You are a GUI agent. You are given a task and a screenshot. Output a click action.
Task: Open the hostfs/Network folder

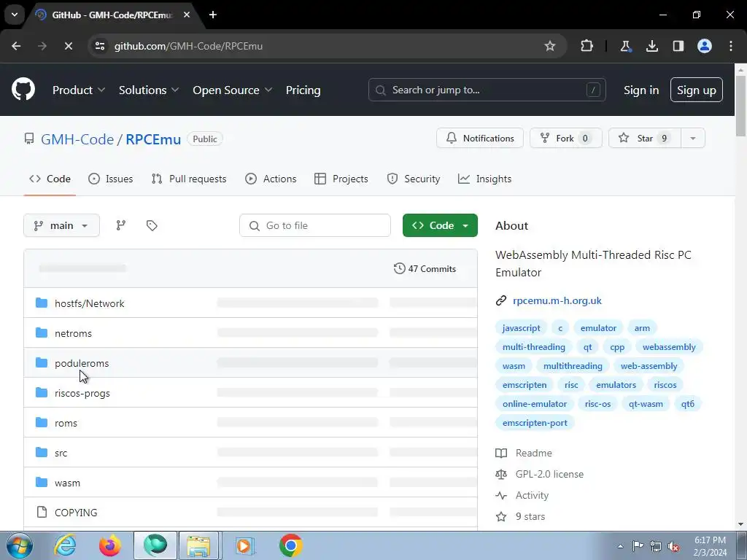89,303
